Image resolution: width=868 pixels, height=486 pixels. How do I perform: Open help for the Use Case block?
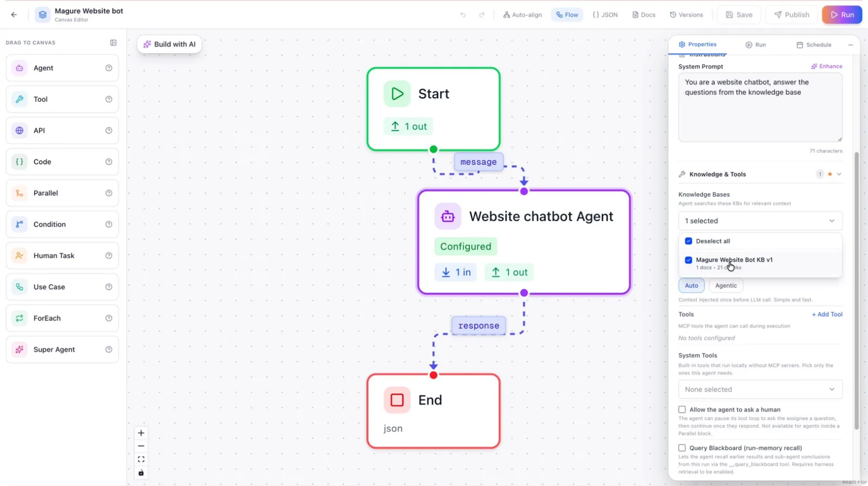click(108, 287)
